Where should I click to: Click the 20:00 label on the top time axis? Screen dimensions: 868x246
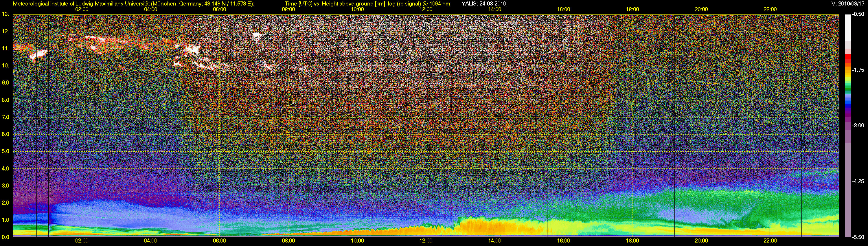[x=701, y=10]
